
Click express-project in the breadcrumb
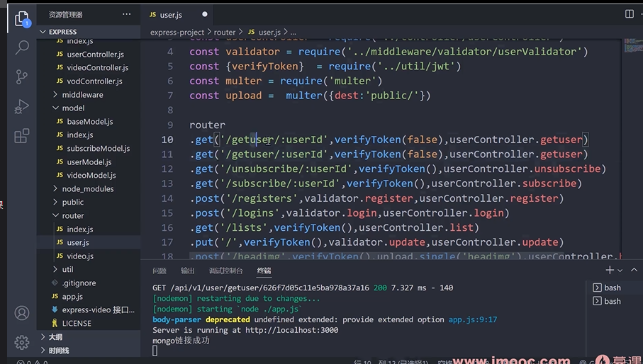tap(177, 32)
